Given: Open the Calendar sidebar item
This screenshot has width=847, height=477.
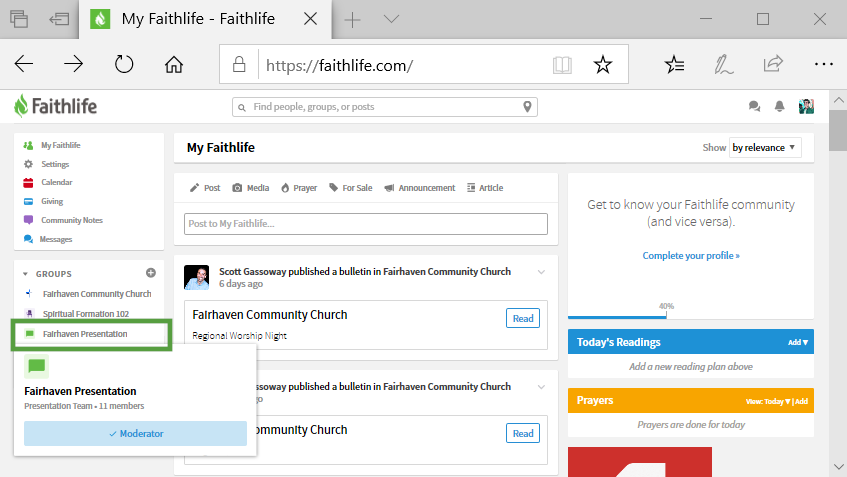Looking at the screenshot, I should tap(56, 182).
